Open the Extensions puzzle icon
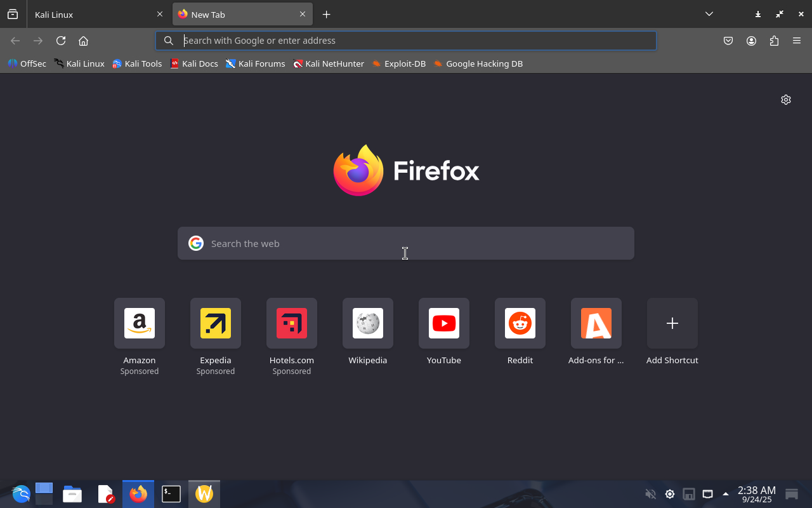Image resolution: width=812 pixels, height=508 pixels. click(x=774, y=41)
